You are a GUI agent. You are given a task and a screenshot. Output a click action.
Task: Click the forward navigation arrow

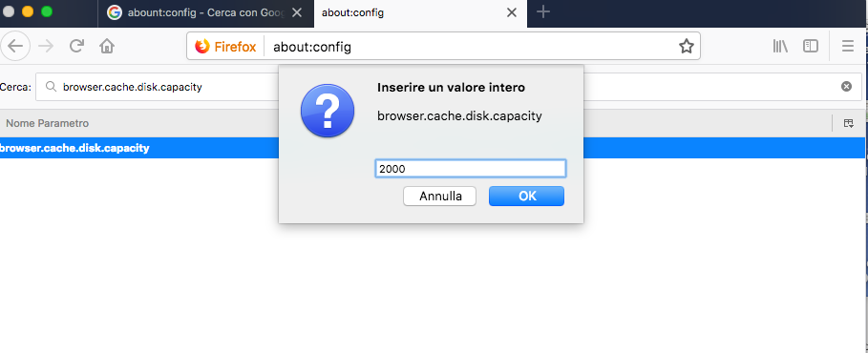pyautogui.click(x=46, y=47)
